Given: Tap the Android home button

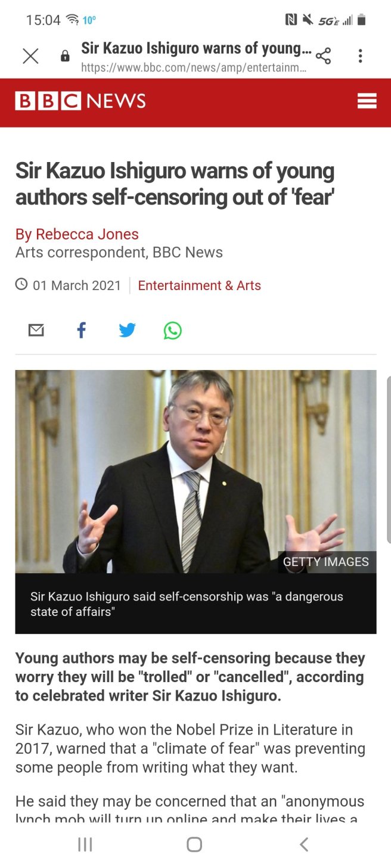Looking at the screenshot, I should pyautogui.click(x=194, y=844).
